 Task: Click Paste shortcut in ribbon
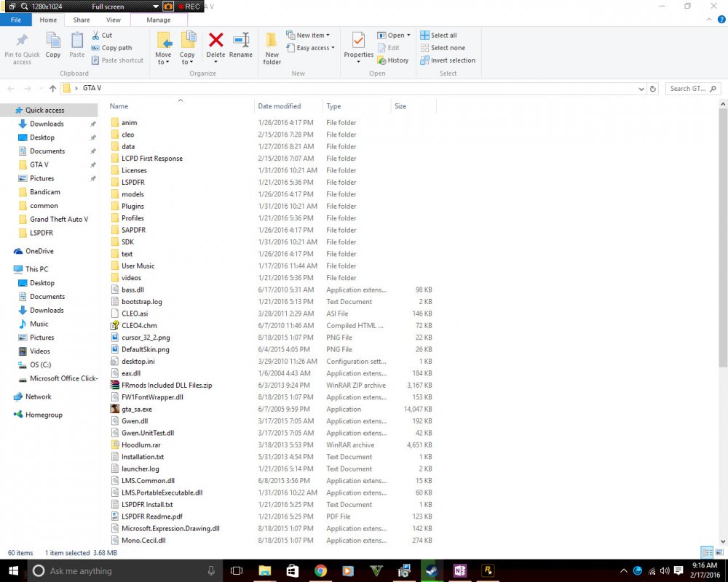[x=117, y=60]
